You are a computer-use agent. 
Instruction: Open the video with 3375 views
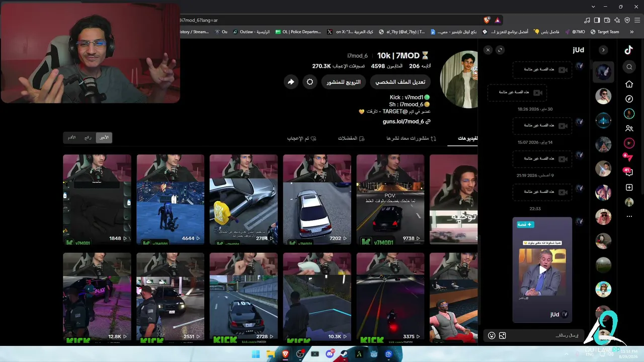coord(390,298)
